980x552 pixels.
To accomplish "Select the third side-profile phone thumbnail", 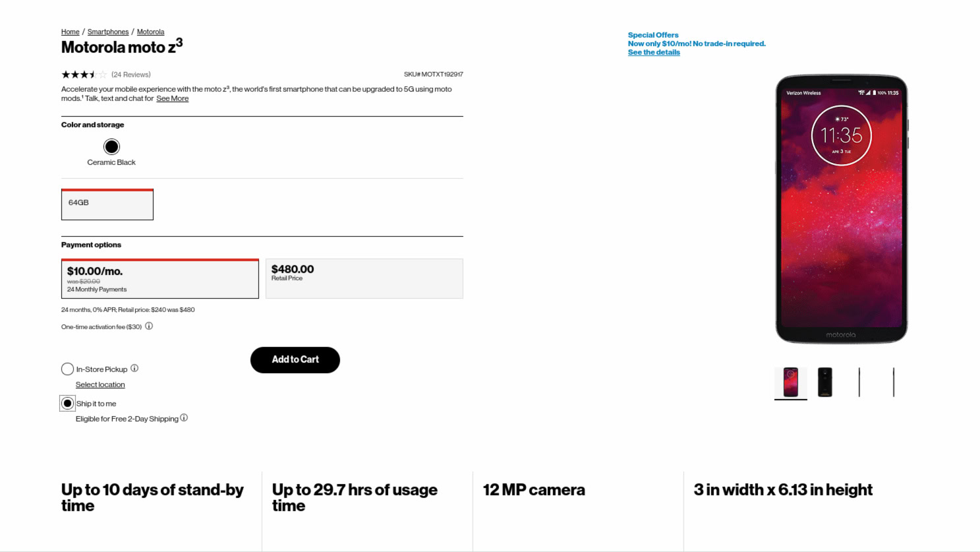I will click(859, 383).
